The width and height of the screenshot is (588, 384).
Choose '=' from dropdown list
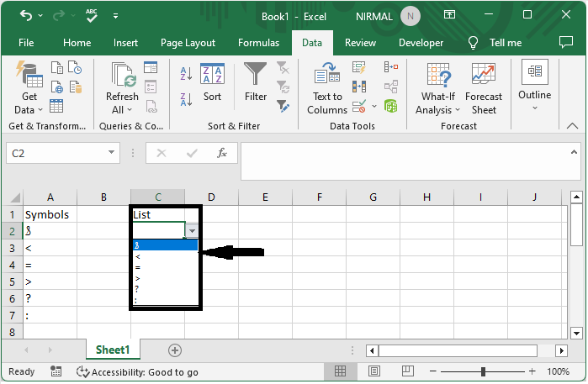166,267
